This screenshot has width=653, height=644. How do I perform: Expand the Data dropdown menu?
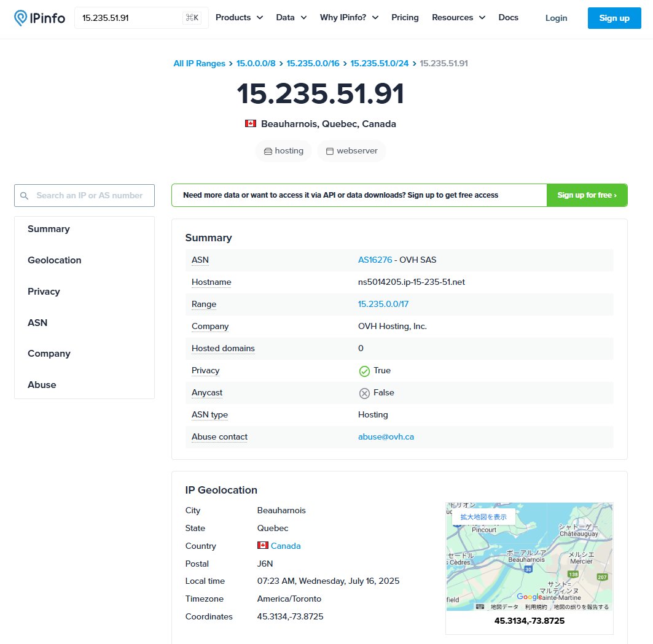[x=291, y=17]
